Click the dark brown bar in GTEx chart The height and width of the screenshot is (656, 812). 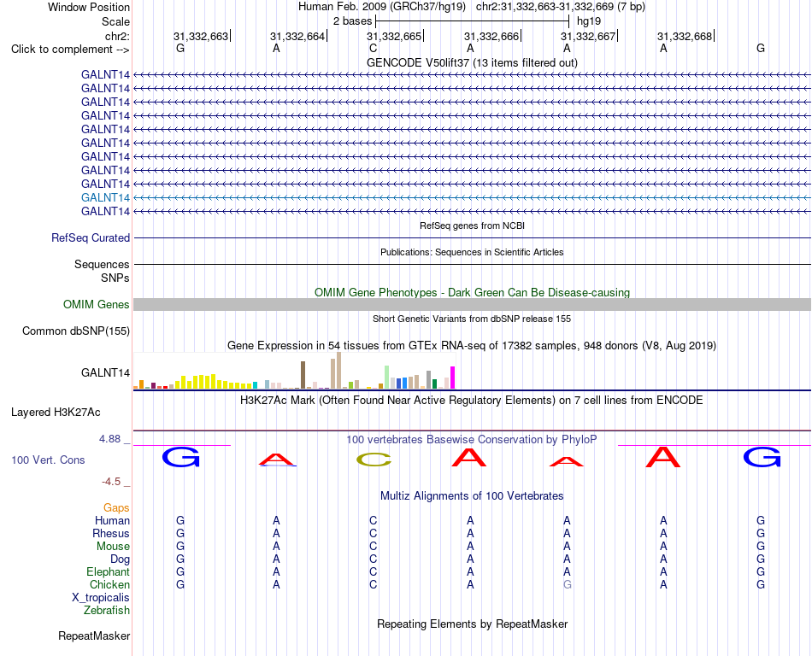[303, 375]
